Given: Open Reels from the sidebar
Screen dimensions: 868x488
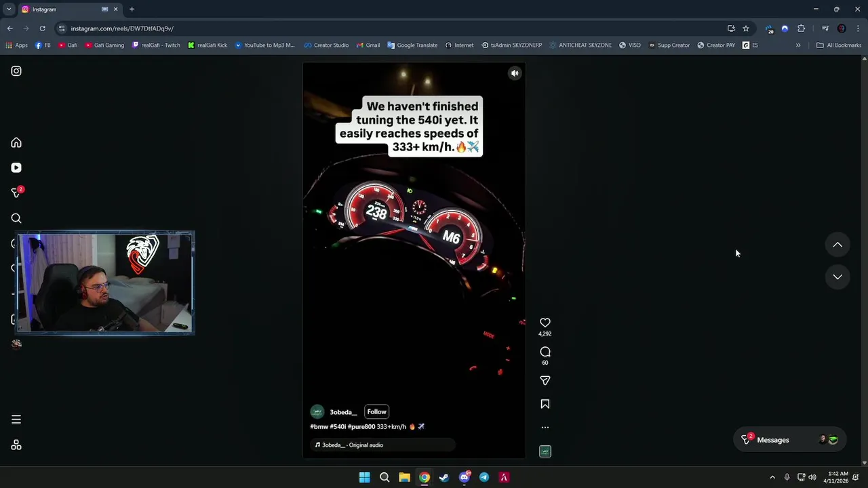Looking at the screenshot, I should click(x=16, y=167).
